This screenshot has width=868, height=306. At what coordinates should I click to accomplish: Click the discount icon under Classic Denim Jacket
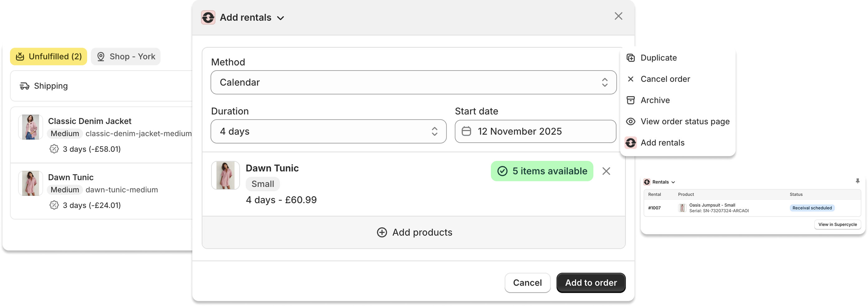click(x=54, y=149)
